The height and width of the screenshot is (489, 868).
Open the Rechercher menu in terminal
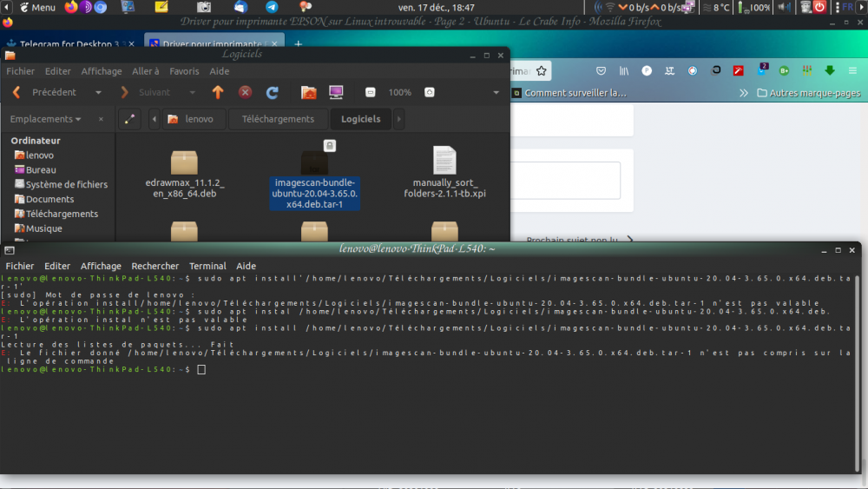[155, 266]
